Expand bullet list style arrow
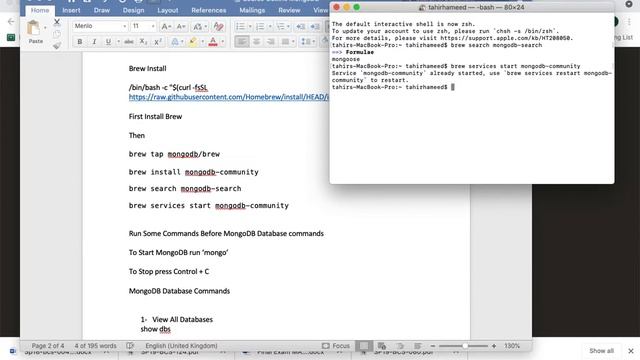Viewport: 640px width, 360px height. click(250, 27)
